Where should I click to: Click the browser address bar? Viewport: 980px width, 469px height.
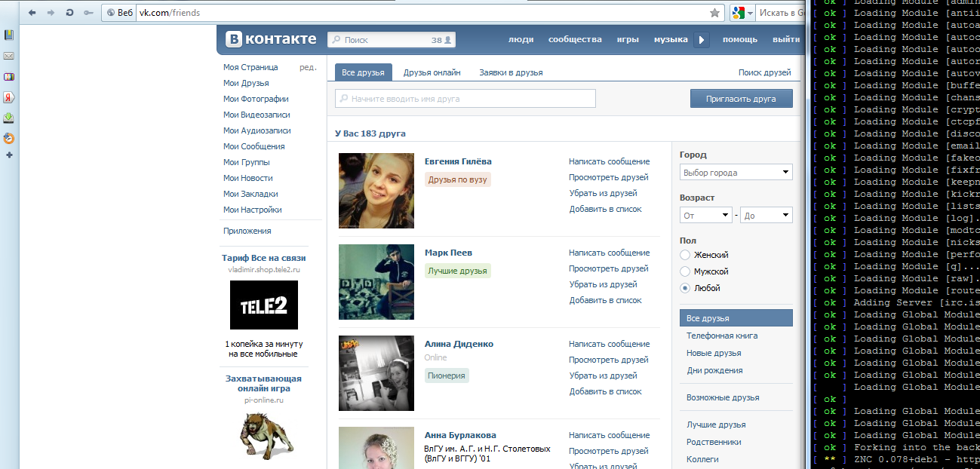(422, 13)
